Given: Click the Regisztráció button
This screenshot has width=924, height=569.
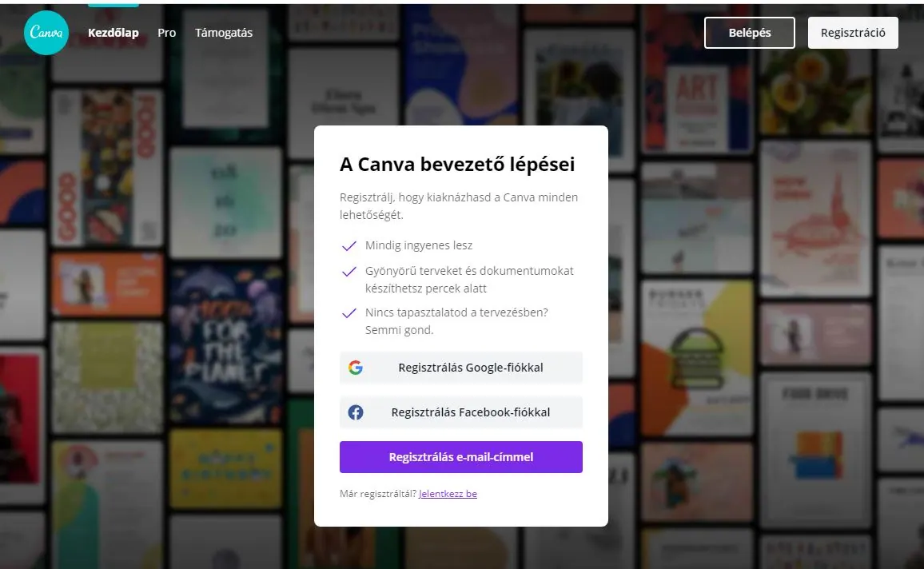Looking at the screenshot, I should (x=853, y=33).
